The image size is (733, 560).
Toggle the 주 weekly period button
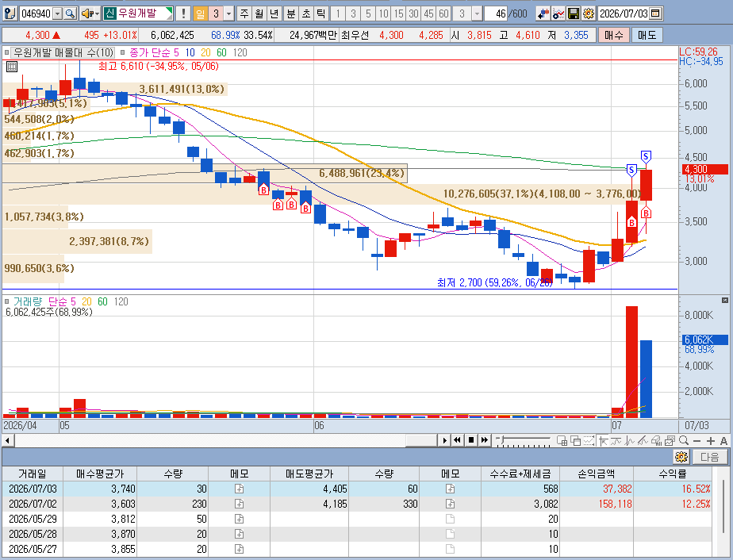244,13
